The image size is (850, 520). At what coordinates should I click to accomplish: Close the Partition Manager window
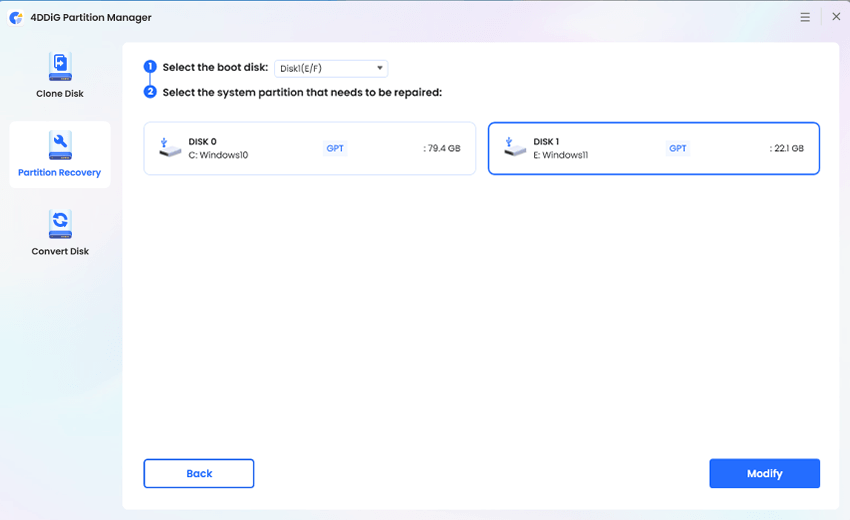(x=836, y=17)
